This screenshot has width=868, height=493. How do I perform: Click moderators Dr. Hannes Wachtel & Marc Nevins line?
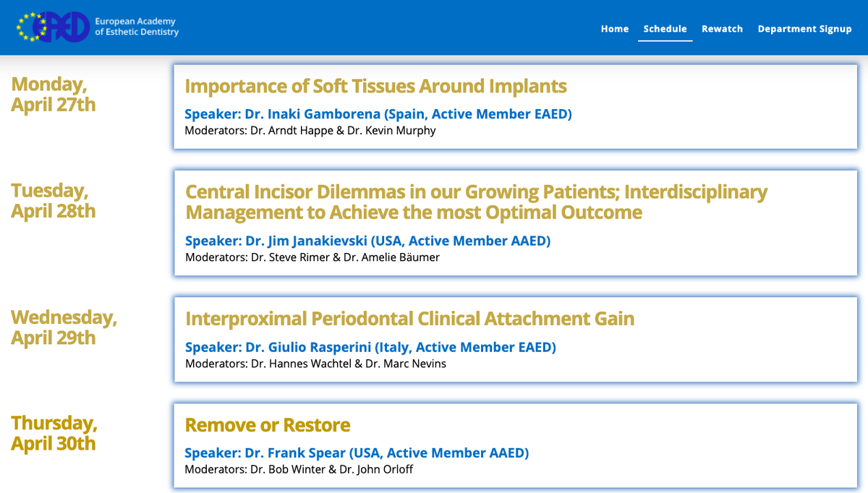(x=315, y=364)
